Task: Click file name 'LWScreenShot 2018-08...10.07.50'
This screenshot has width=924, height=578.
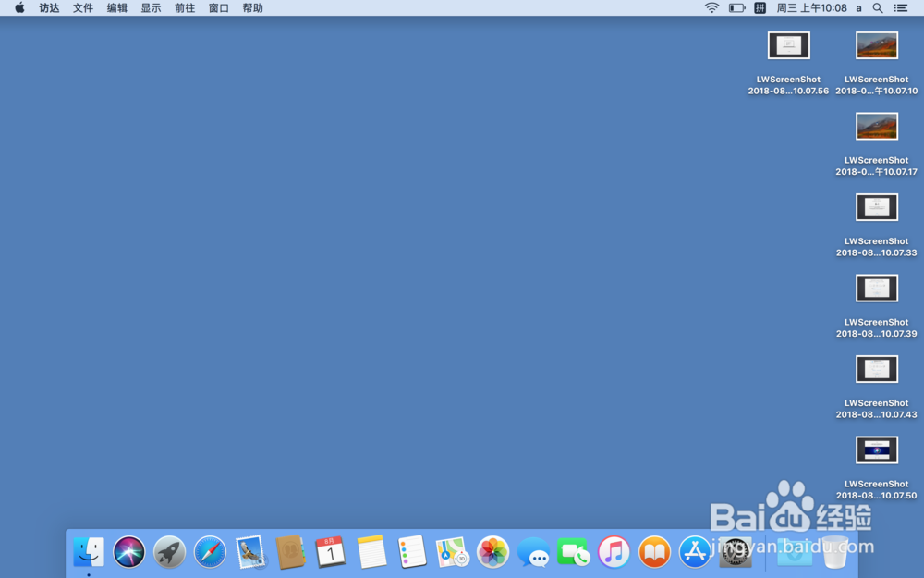Action: 876,489
